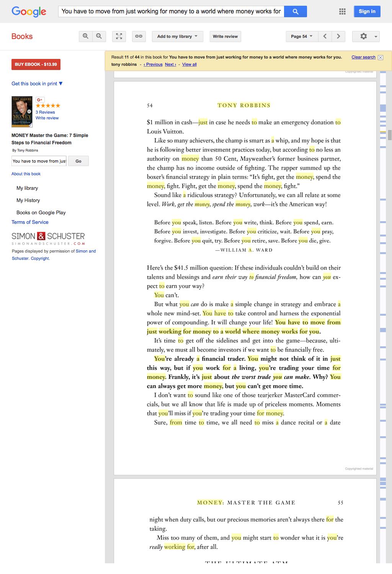
Task: Open the Google apps grid
Action: [343, 11]
